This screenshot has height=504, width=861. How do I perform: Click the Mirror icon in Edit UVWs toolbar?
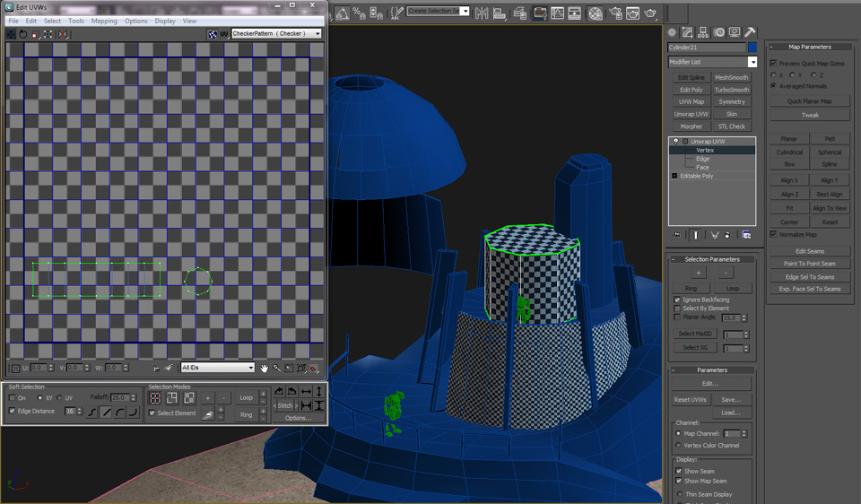[63, 34]
